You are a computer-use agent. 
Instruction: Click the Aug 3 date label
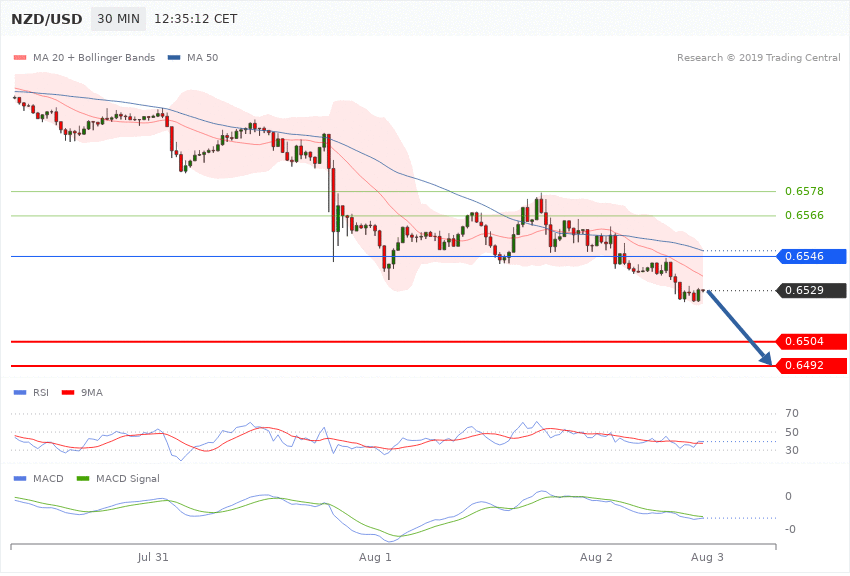tap(707, 557)
